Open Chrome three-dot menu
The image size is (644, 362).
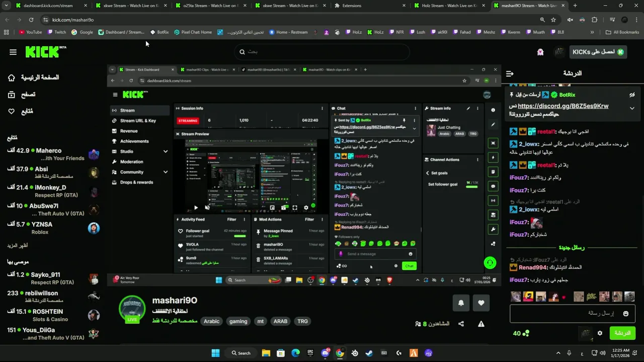[636, 20]
